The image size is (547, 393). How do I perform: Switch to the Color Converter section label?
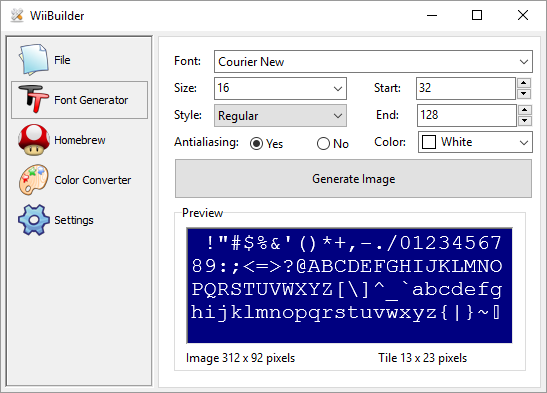[92, 180]
